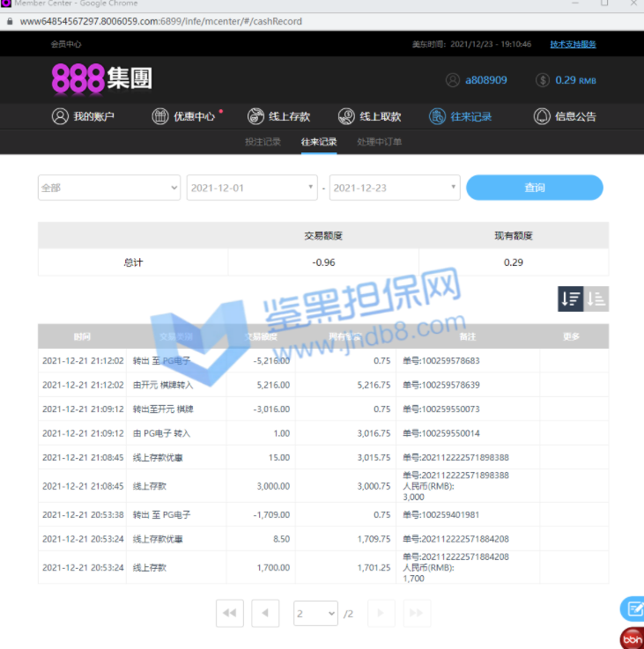This screenshot has height=649, width=644.
Task: Open the blue feedback note icon
Action: click(633, 608)
